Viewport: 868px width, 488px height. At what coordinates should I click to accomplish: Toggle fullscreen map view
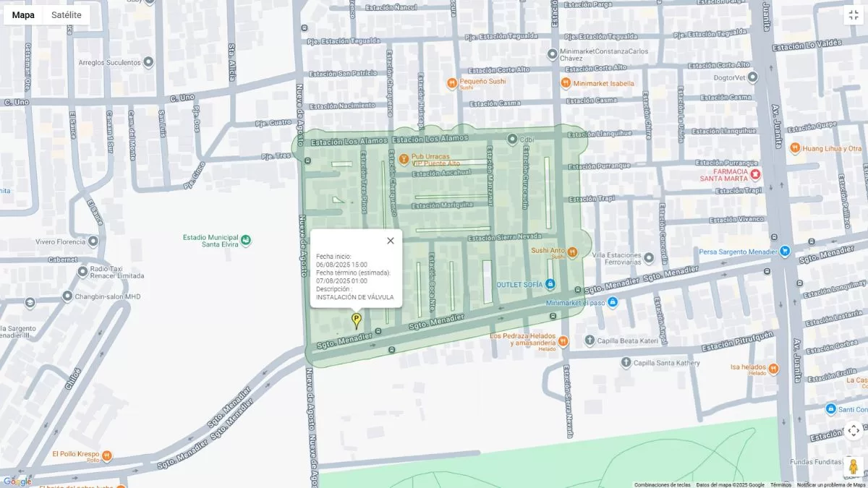tap(854, 15)
